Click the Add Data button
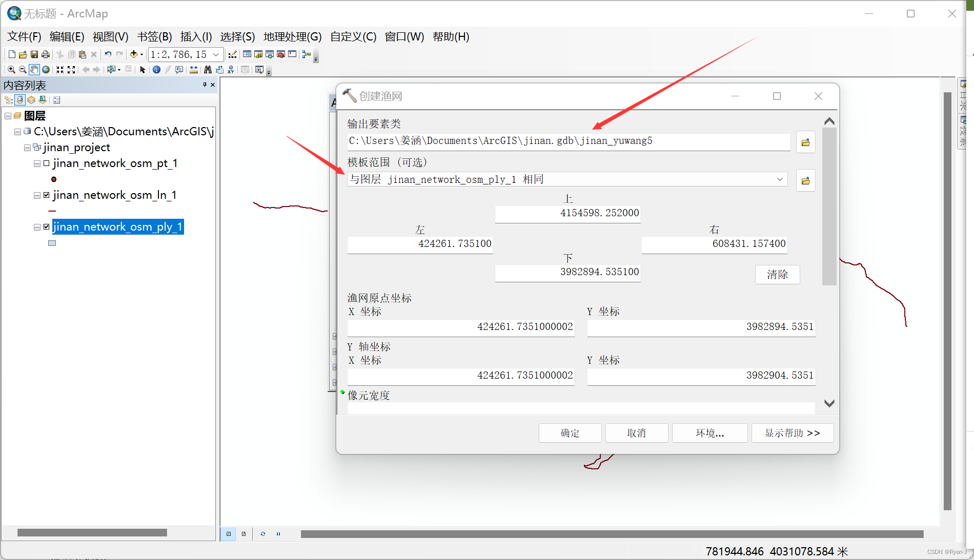The width and height of the screenshot is (974, 560). pos(134,54)
